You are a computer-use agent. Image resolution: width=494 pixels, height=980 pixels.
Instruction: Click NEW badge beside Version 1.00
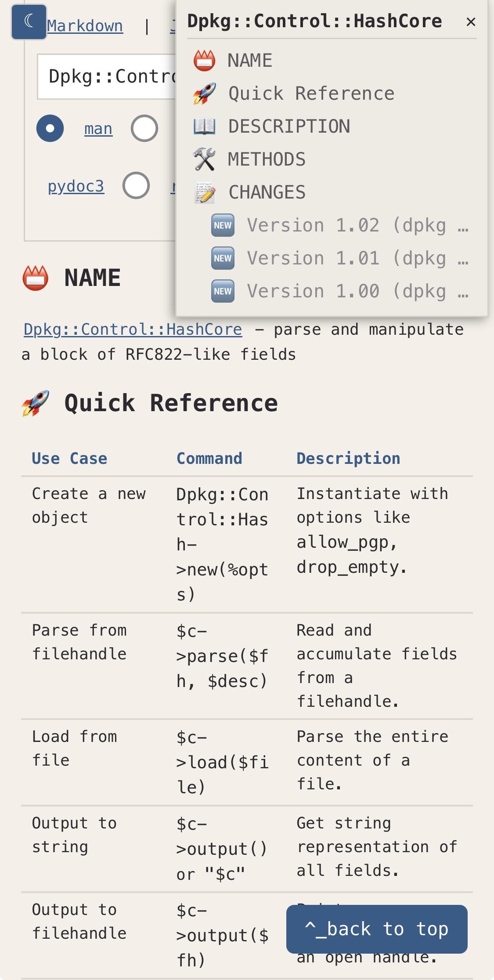click(x=223, y=291)
